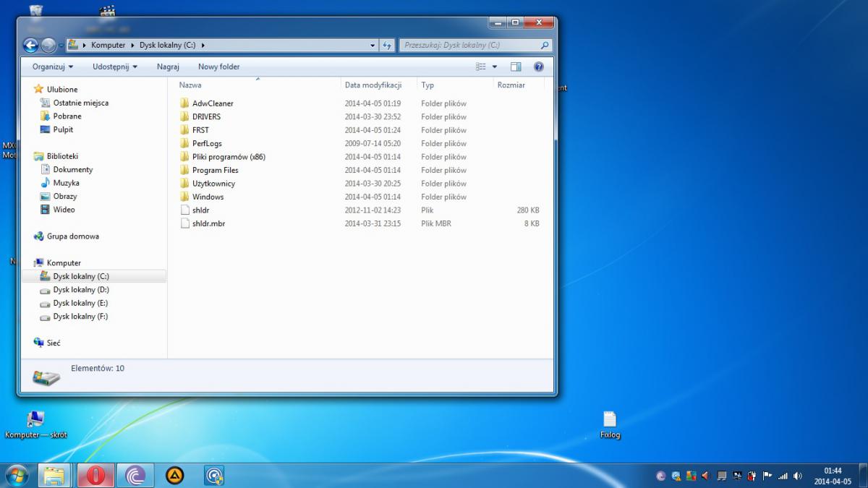
Task: Click the Windows Explorer taskbar icon
Action: [54, 475]
